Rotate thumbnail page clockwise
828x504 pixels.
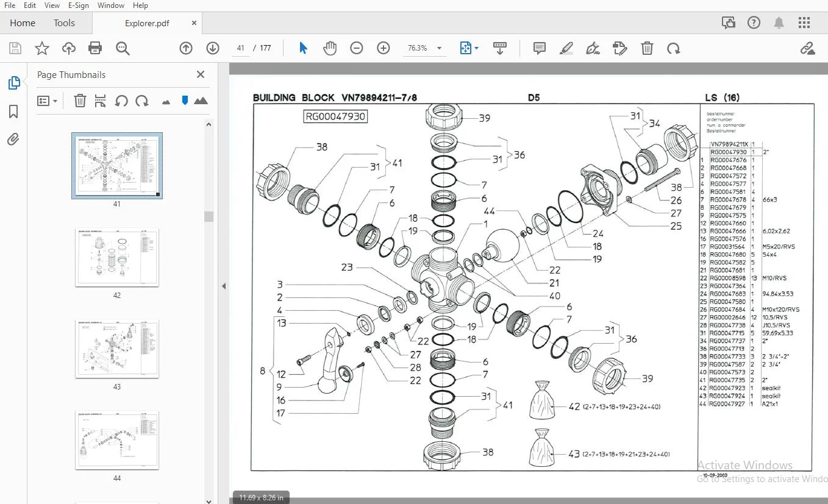(x=142, y=101)
